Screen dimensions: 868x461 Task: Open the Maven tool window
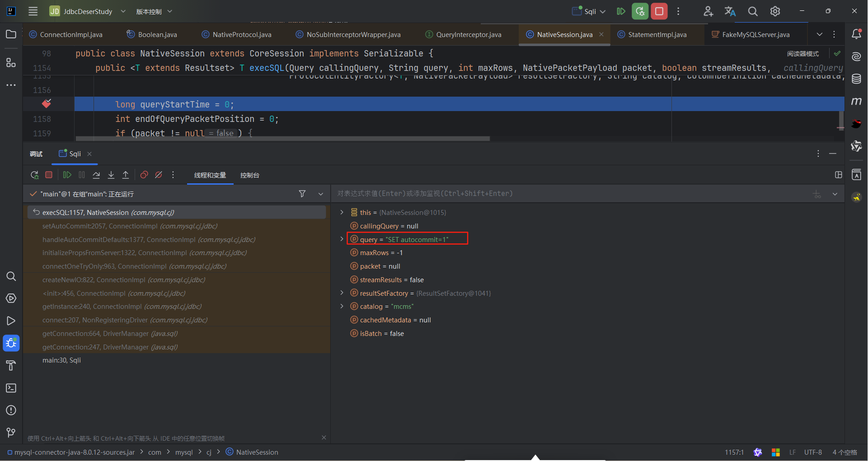856,101
